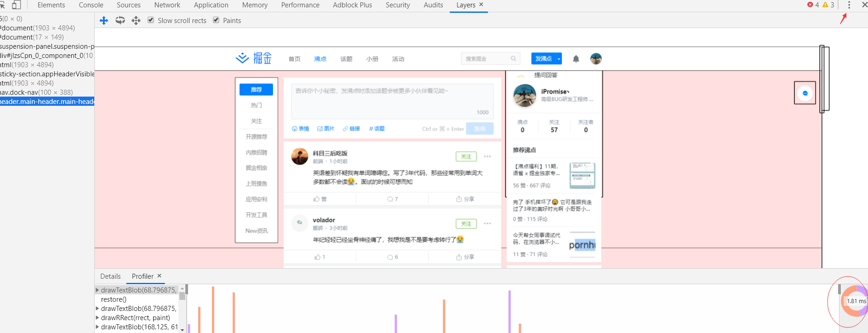Select the Pan mode tool icon
This screenshot has width=868, height=333.
(x=104, y=21)
